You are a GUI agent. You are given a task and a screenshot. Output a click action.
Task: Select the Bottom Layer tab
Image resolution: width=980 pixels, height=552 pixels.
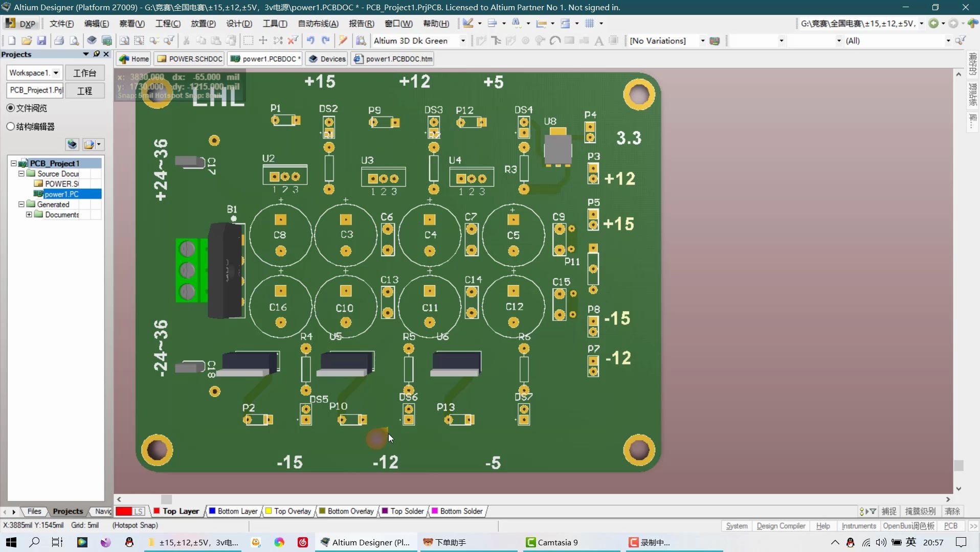pos(233,511)
